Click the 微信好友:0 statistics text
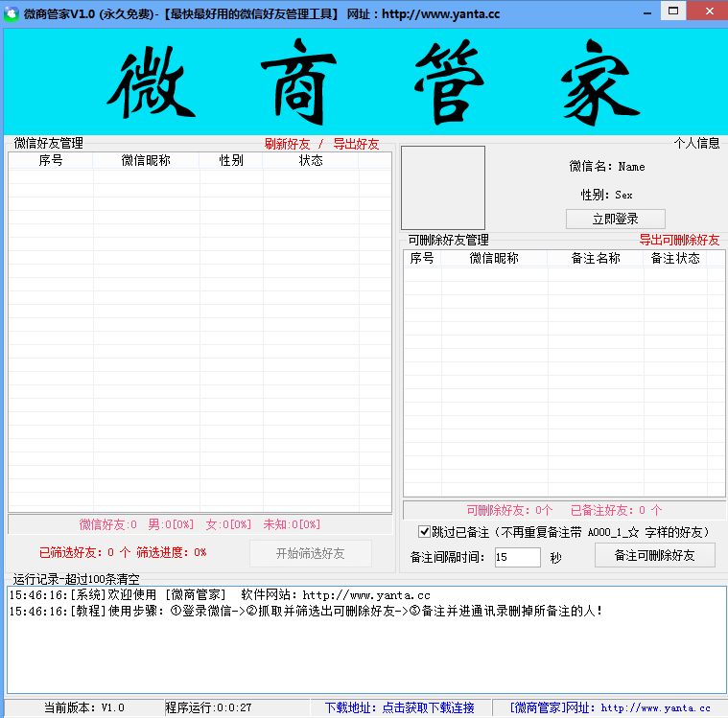The image size is (728, 718). [x=107, y=524]
